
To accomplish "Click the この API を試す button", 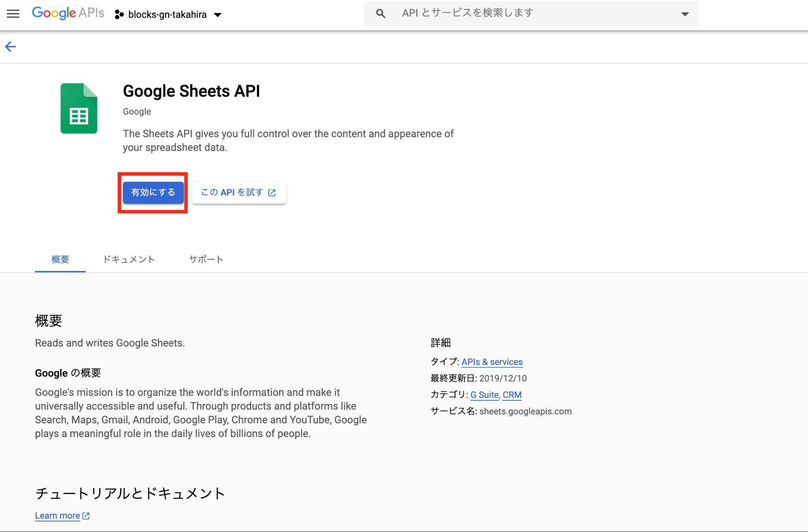I will click(x=239, y=192).
